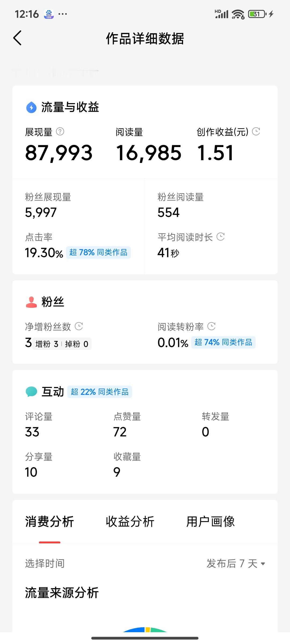Switch to the 用户画像 tab

[x=211, y=522]
